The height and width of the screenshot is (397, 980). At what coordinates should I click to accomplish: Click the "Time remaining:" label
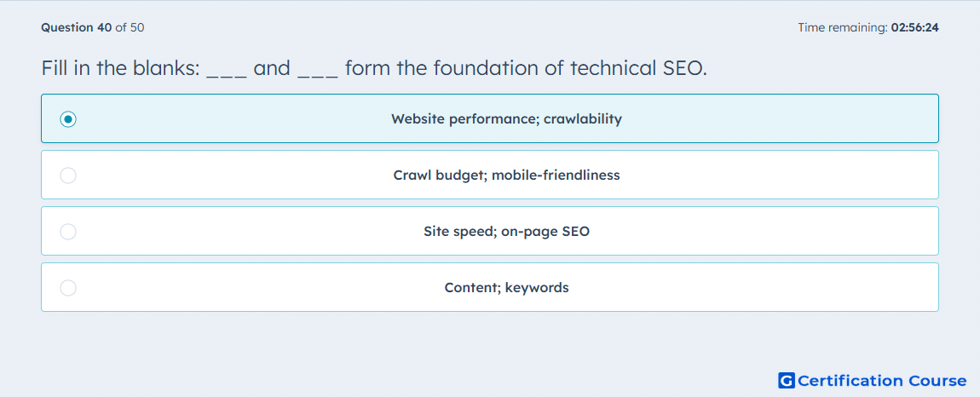(843, 27)
